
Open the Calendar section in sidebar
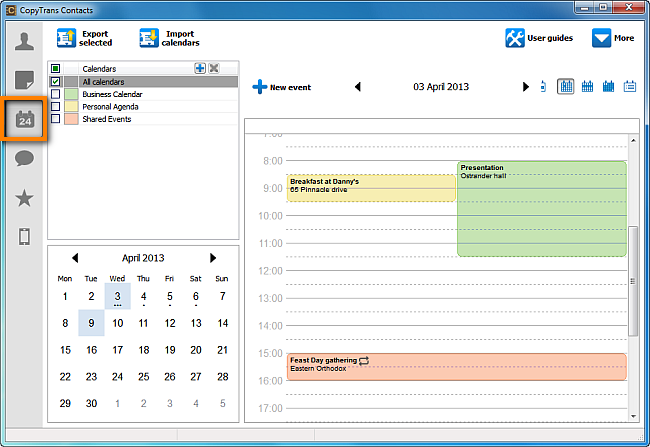click(25, 119)
